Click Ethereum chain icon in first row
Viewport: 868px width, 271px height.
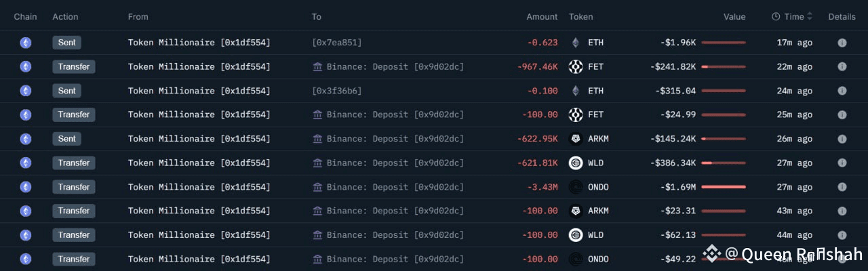click(x=26, y=43)
